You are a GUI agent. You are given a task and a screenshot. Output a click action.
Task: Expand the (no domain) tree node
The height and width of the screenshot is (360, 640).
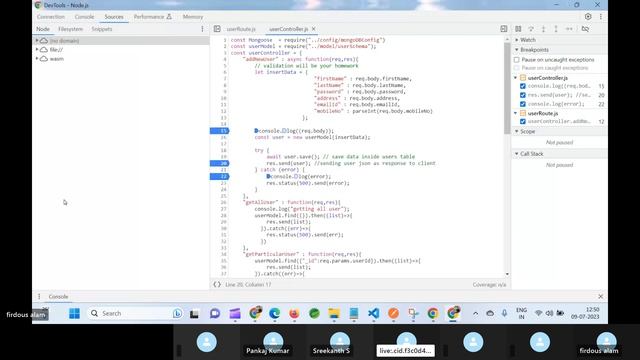pos(37,41)
